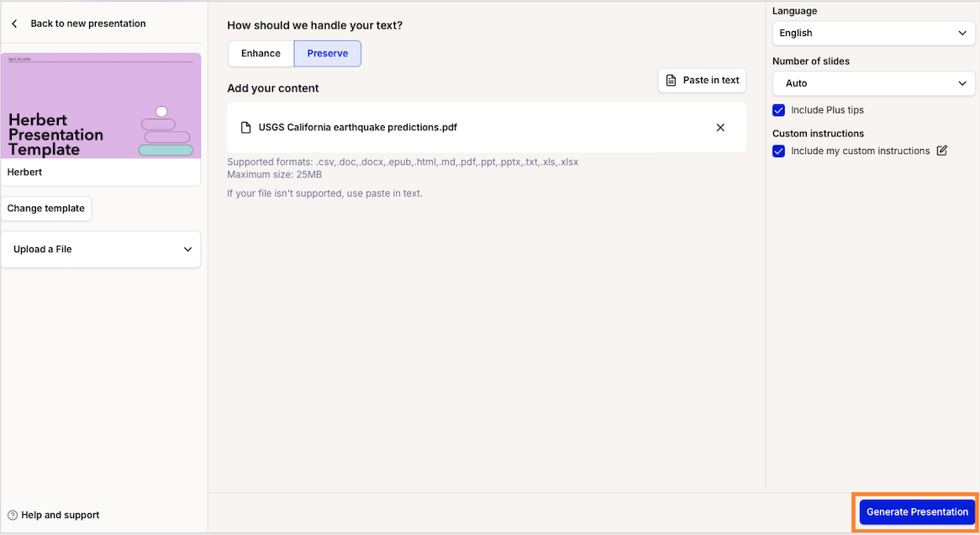Open the Number of slides Auto dropdown
980x535 pixels.
pos(873,83)
